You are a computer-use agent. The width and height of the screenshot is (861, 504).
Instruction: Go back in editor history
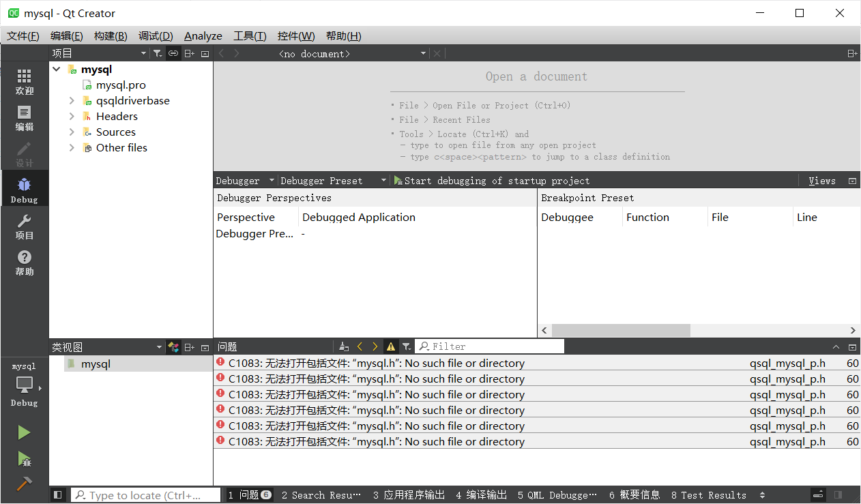tap(222, 53)
